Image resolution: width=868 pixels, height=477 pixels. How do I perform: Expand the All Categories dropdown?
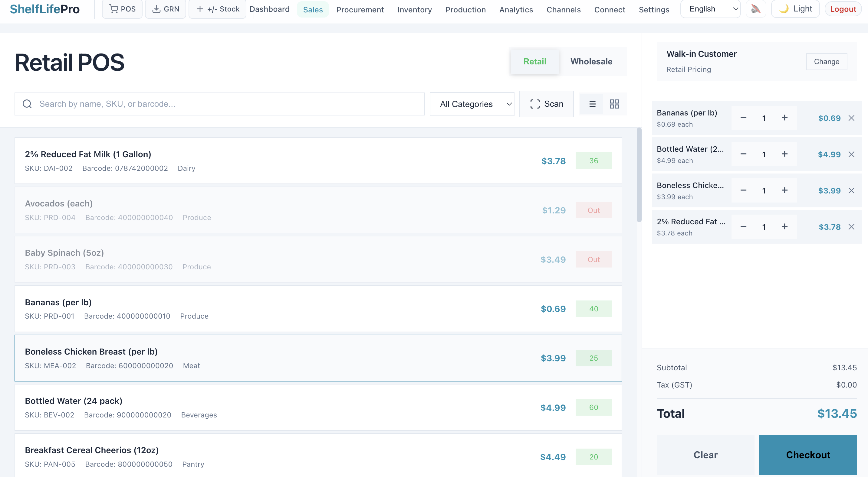tap(472, 104)
